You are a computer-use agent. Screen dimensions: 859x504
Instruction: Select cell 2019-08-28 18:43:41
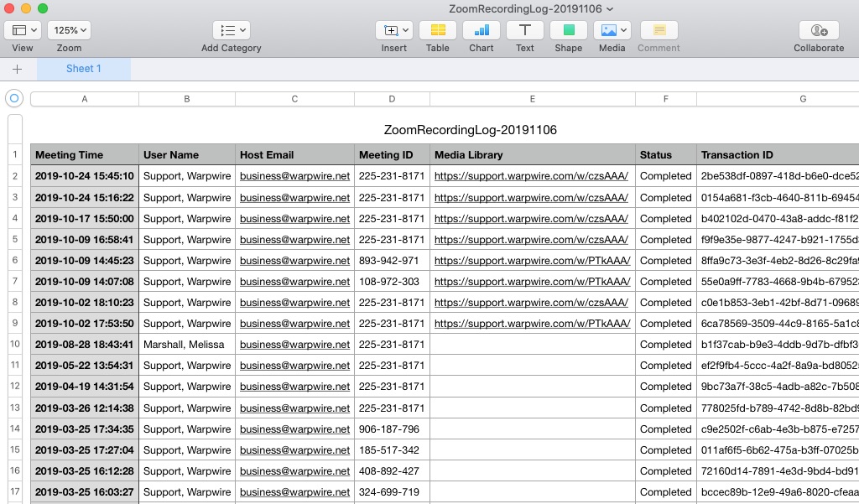85,344
